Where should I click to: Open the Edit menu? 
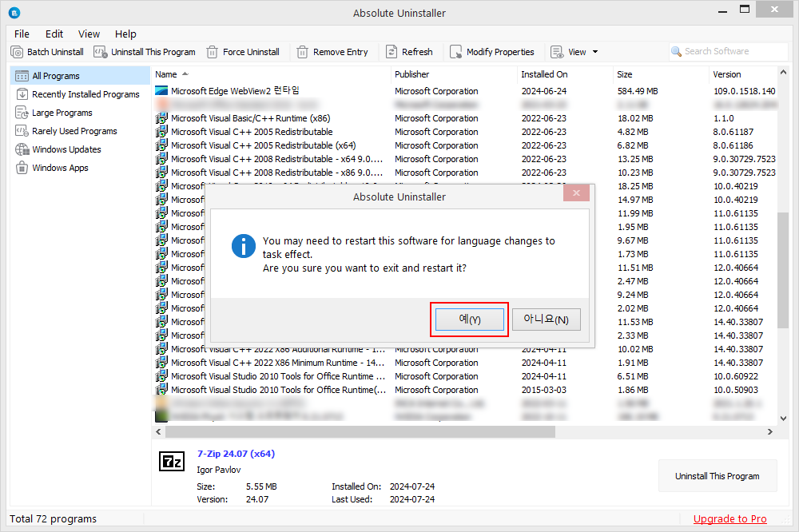point(54,34)
